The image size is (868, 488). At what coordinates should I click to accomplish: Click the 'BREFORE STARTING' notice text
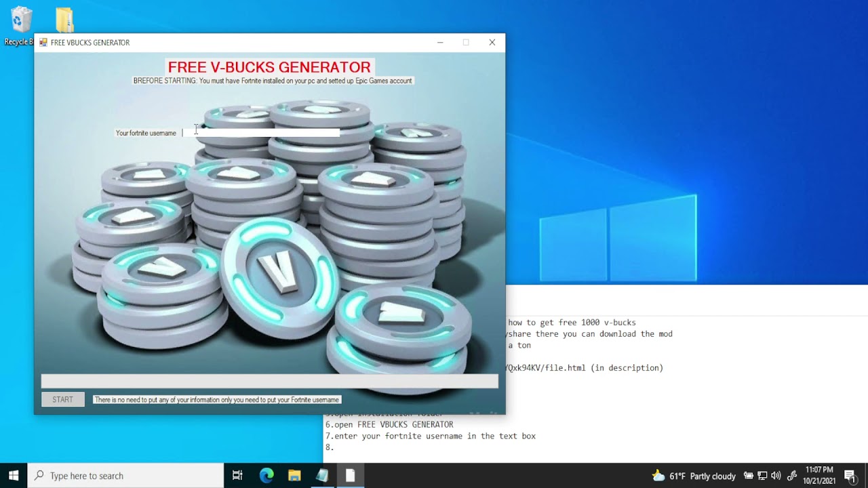click(x=273, y=81)
